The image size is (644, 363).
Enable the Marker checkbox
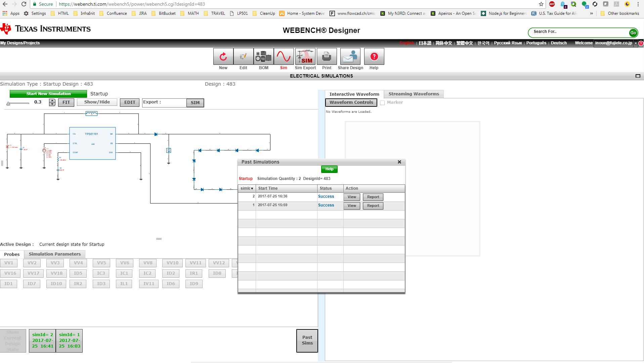[382, 103]
